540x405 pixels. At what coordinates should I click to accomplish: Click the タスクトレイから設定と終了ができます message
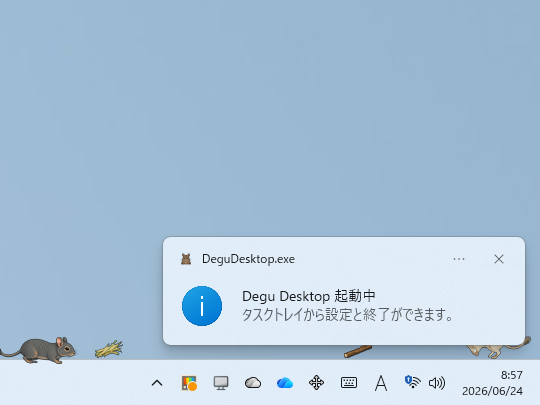[348, 314]
